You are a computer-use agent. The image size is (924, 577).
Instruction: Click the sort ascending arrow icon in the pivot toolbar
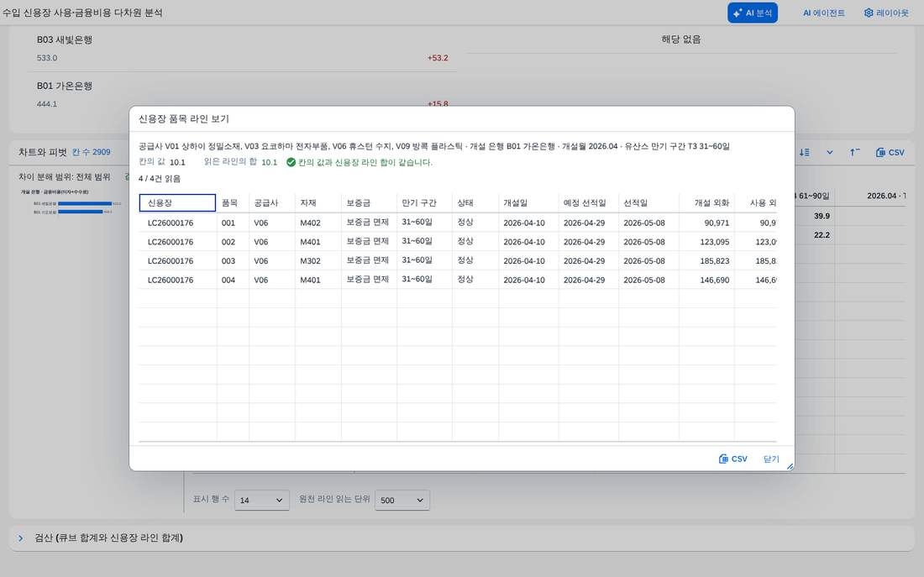point(854,152)
